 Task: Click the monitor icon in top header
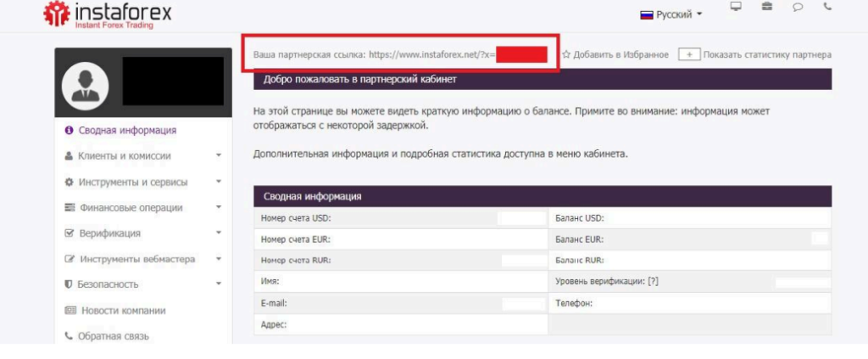736,7
